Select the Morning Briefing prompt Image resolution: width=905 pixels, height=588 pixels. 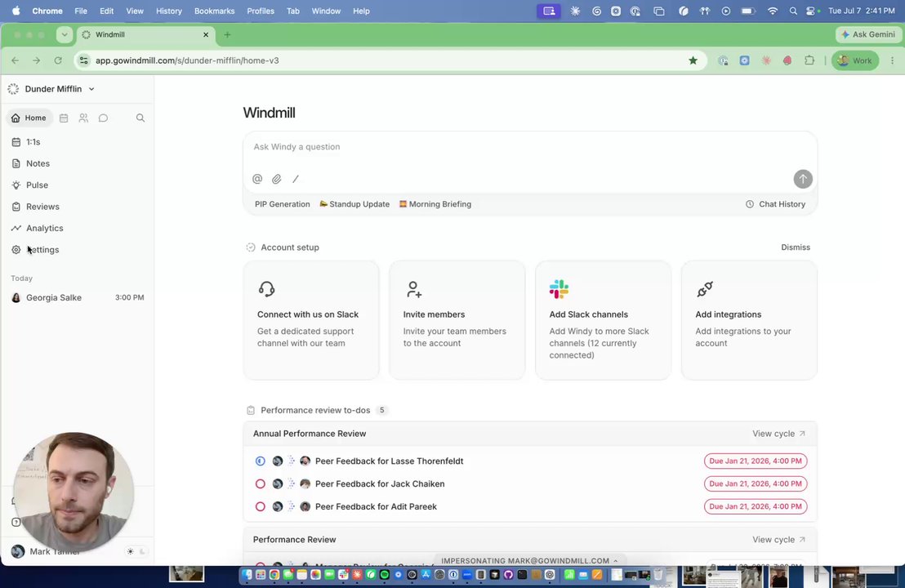coord(435,204)
